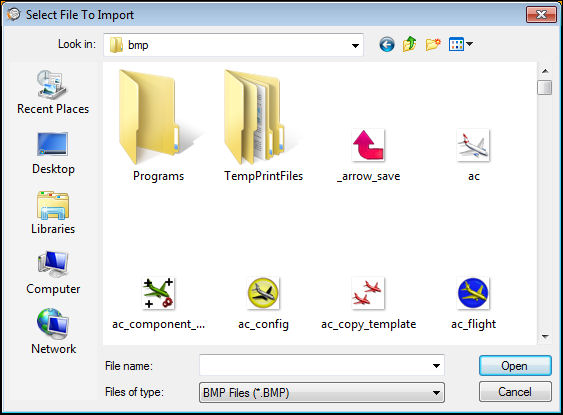Click the scrollbar down arrow

pos(545,337)
